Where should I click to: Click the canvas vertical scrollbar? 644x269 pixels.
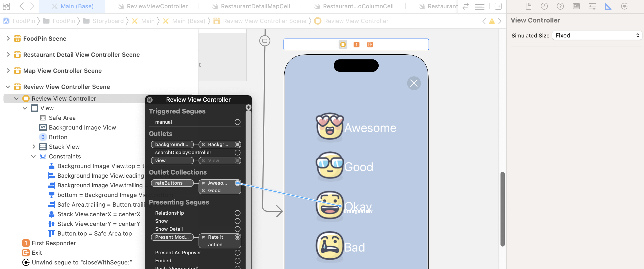[502, 209]
